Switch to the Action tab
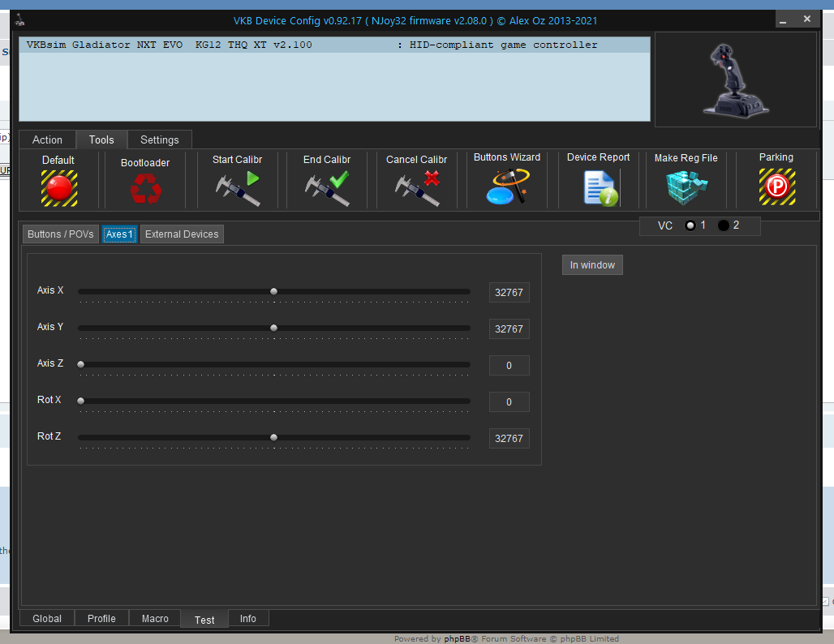Image resolution: width=834 pixels, height=644 pixels. point(47,140)
